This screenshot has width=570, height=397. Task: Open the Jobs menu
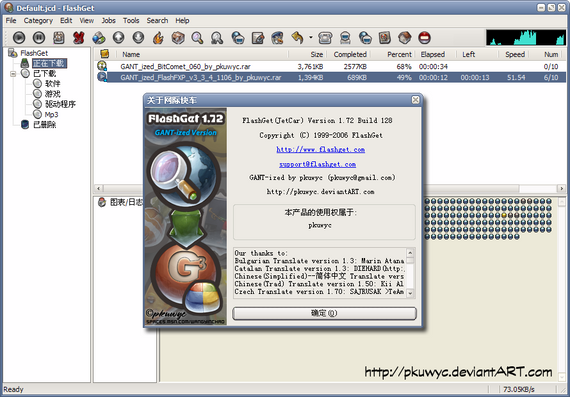point(108,20)
